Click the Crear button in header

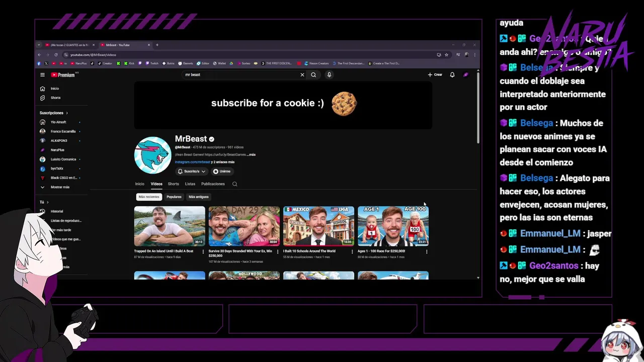coord(435,74)
